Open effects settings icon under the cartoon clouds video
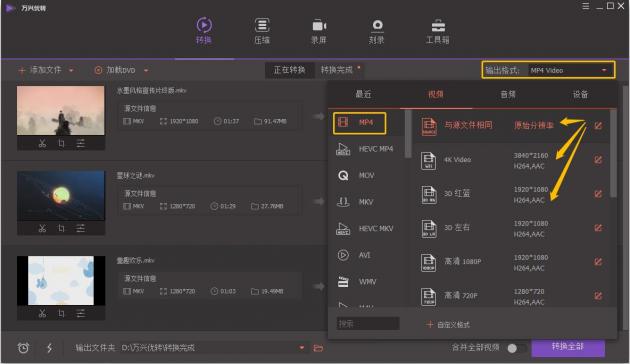Screen dimensions: 630x364 pos(81,313)
